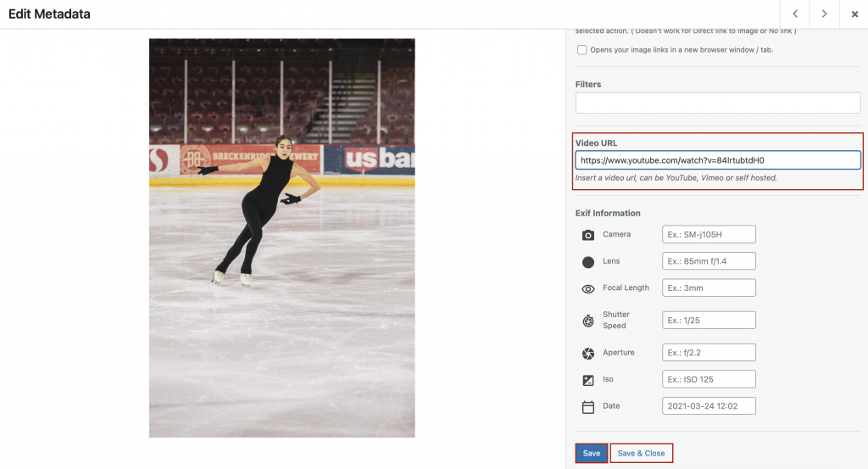Click the Iso label text

[608, 379]
